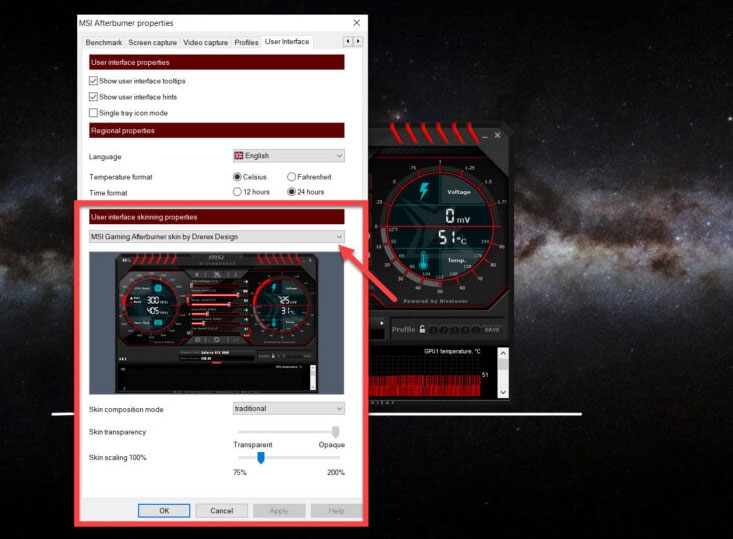Click the OK button
Image resolution: width=733 pixels, height=539 pixels.
(164, 510)
